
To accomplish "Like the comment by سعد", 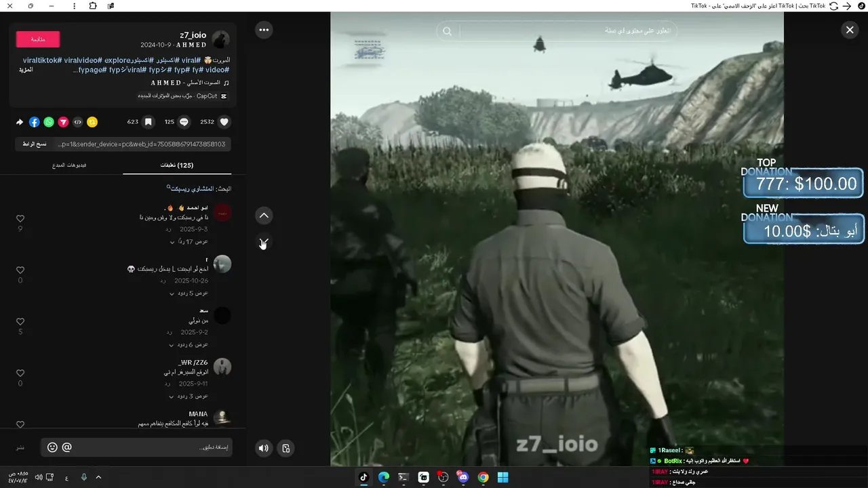I will [x=20, y=322].
